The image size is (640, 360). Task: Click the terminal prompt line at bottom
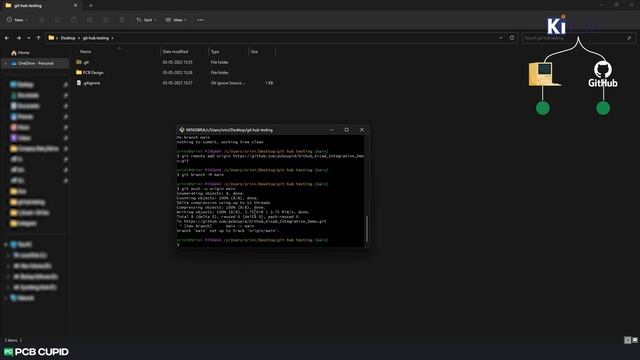[x=270, y=244]
